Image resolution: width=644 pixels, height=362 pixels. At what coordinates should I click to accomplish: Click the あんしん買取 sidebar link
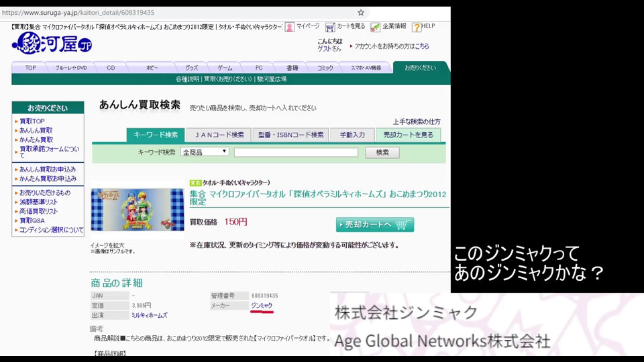point(36,130)
